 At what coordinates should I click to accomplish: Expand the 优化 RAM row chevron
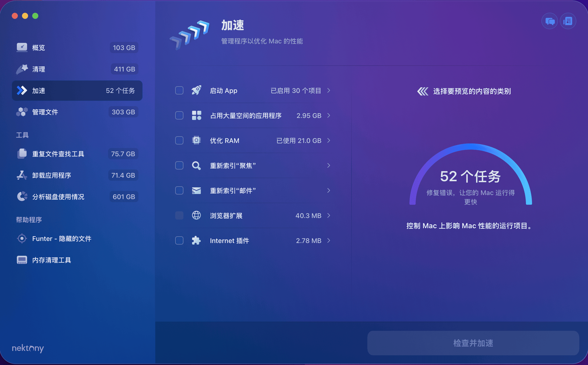click(x=329, y=140)
